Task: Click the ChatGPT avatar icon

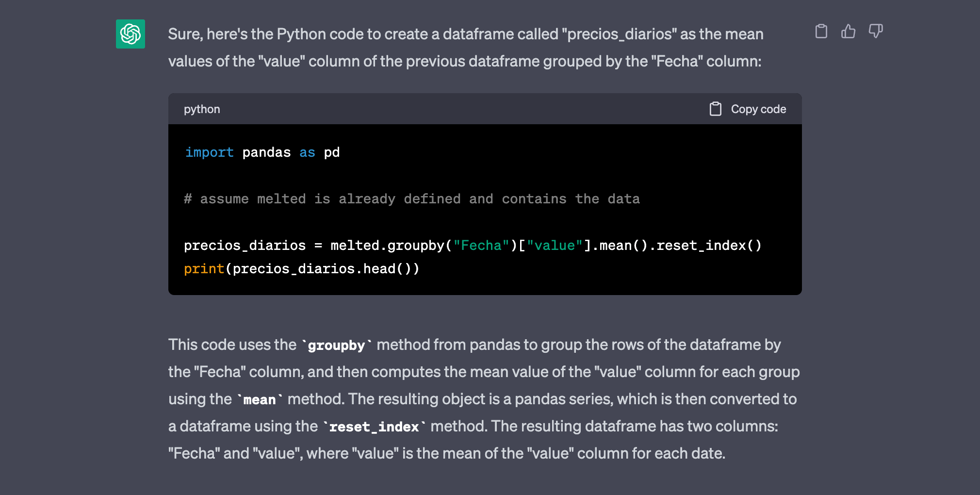Action: 130,34
